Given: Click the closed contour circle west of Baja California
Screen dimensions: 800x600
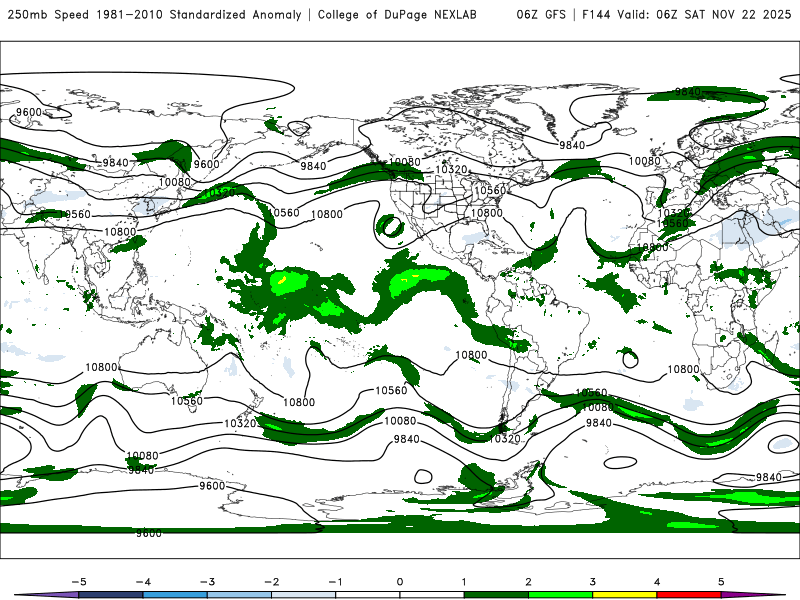Looking at the screenshot, I should [391, 225].
